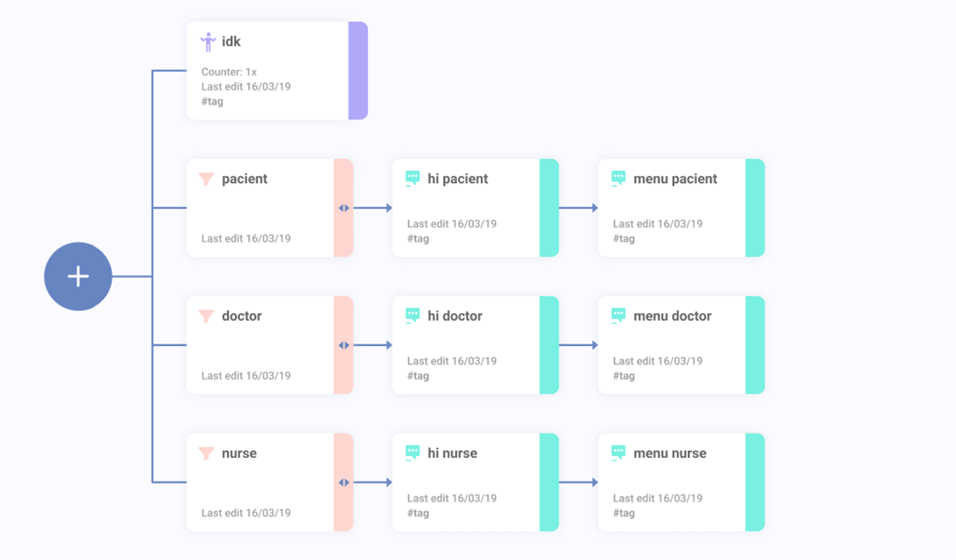Click the funnel icon on nurse card

click(207, 454)
